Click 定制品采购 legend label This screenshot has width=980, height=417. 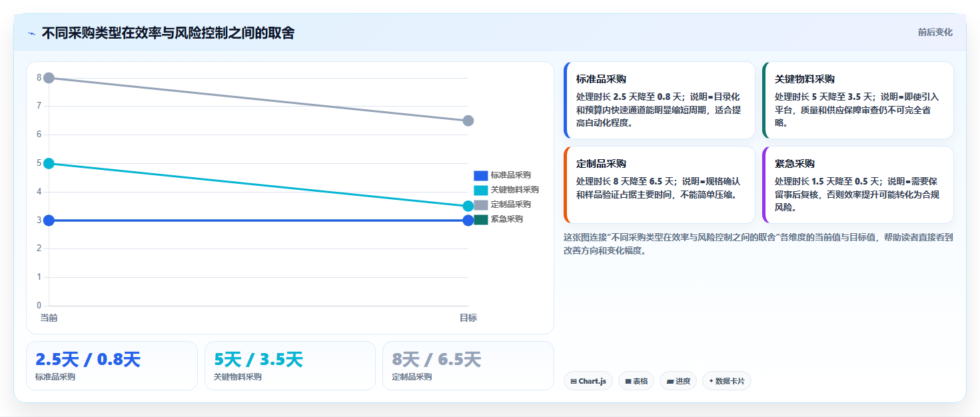pyautogui.click(x=511, y=205)
